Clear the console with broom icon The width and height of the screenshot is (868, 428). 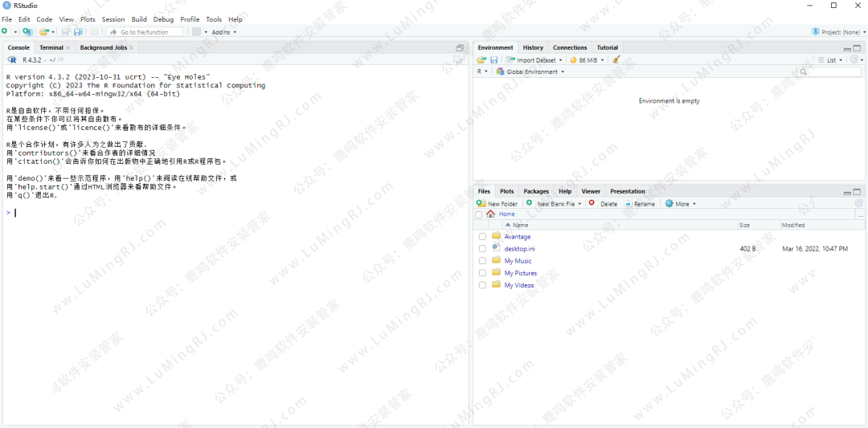460,59
